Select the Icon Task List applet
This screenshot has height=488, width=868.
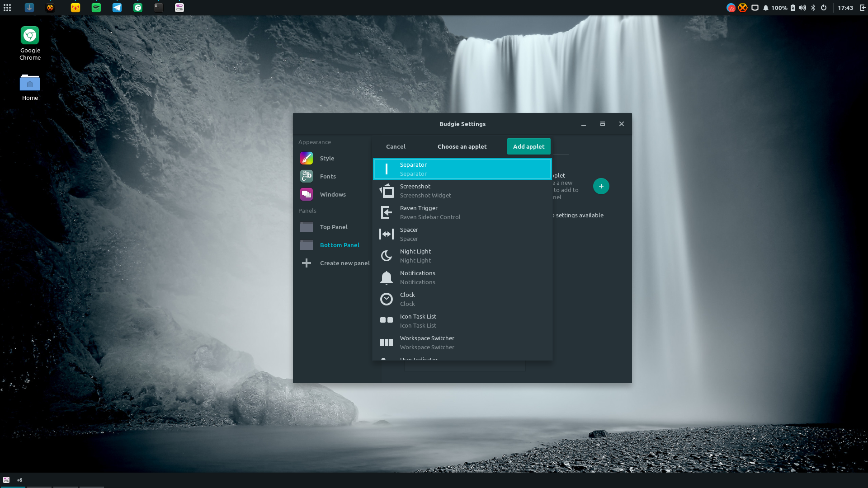coord(462,321)
